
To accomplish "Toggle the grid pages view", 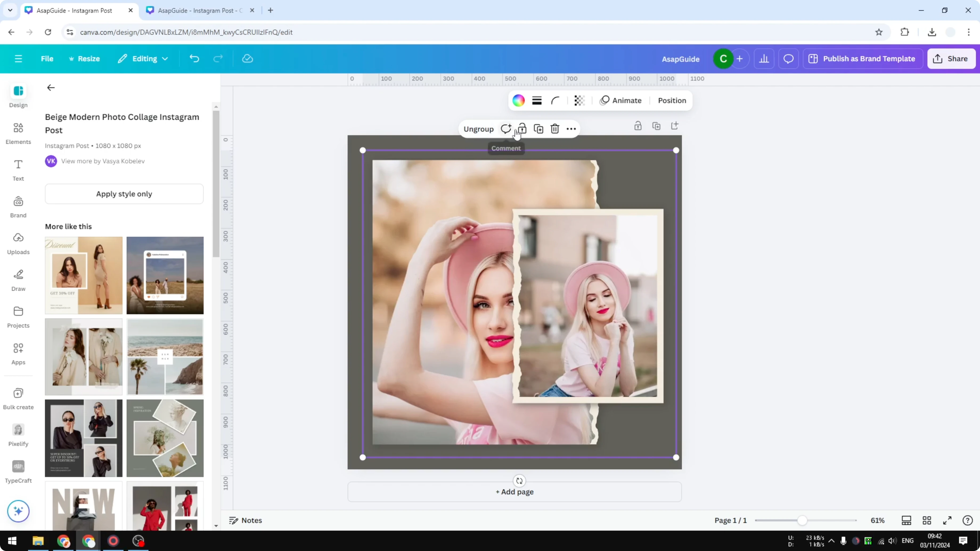I will [927, 520].
